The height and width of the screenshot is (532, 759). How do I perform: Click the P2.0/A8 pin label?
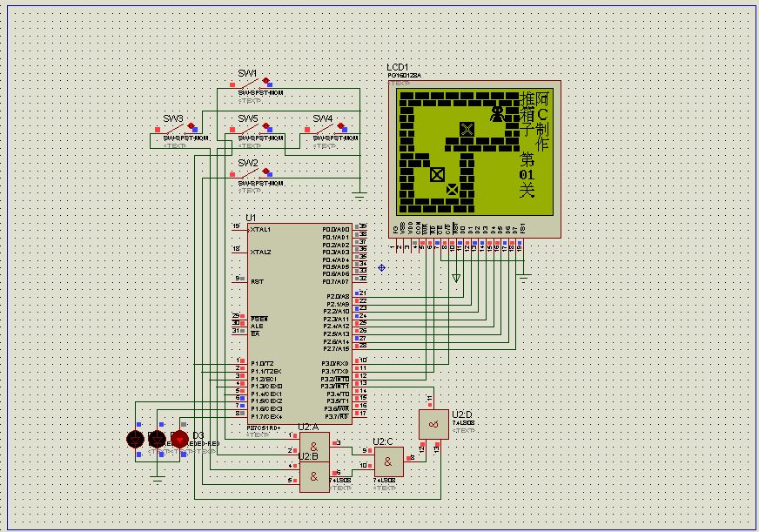point(338,296)
